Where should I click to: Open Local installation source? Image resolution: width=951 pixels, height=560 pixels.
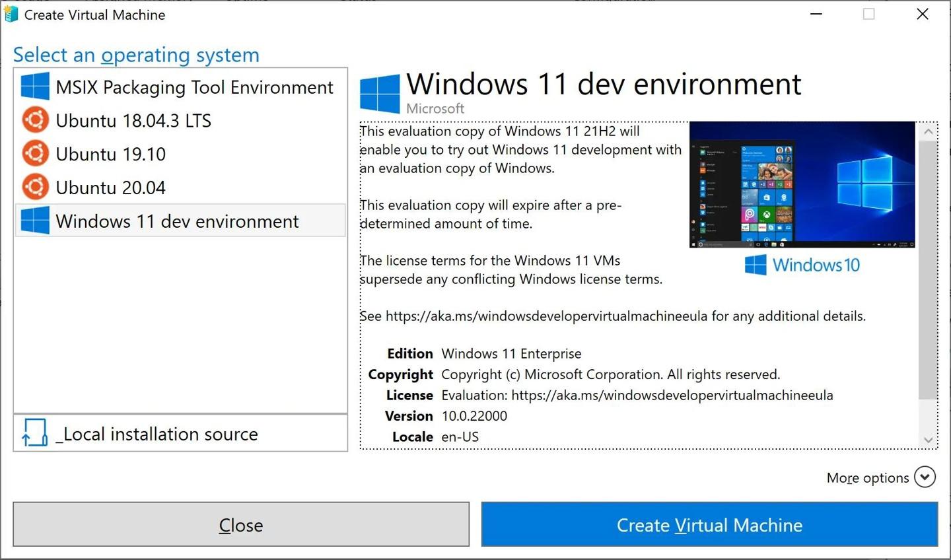pyautogui.click(x=157, y=433)
